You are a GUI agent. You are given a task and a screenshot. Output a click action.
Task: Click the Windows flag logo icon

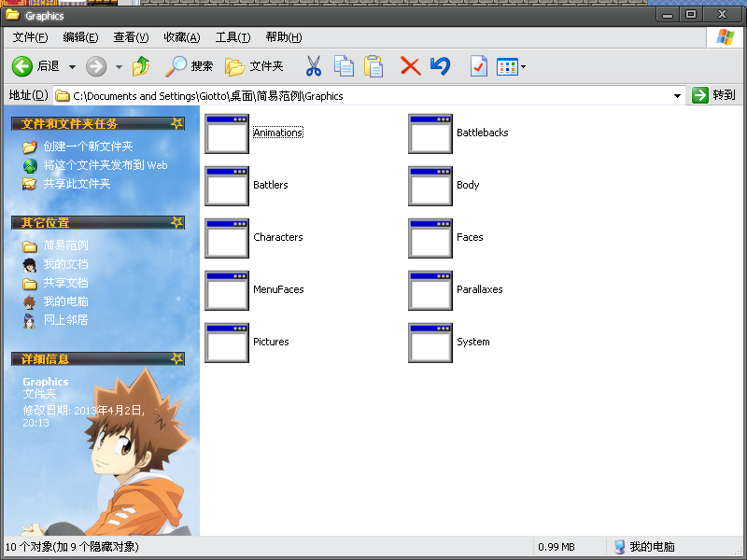[x=726, y=37]
